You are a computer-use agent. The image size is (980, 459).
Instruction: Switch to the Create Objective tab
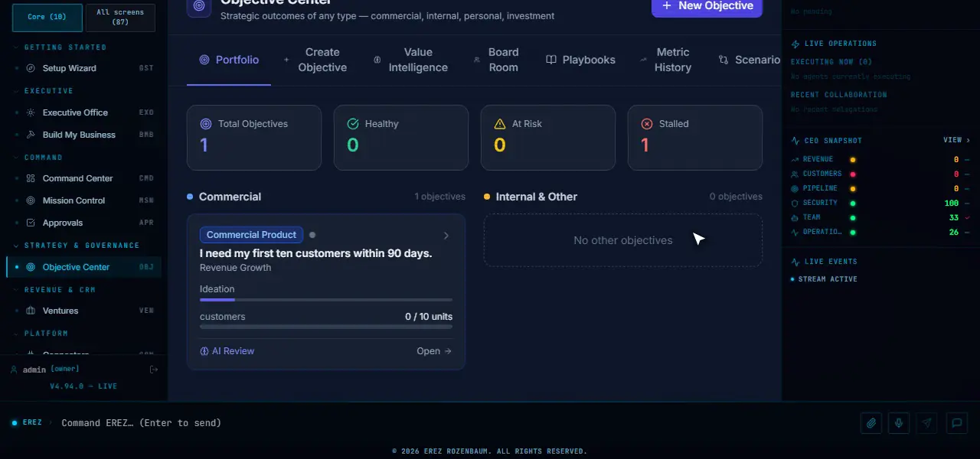point(315,60)
